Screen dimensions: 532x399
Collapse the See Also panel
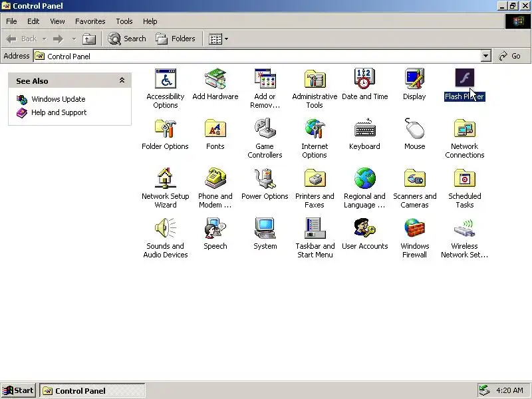(122, 80)
